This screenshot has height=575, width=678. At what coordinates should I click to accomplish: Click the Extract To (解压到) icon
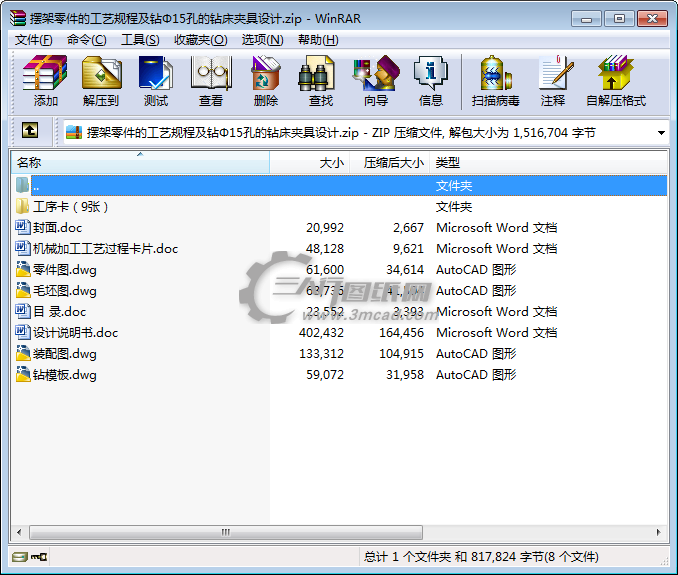[101, 81]
